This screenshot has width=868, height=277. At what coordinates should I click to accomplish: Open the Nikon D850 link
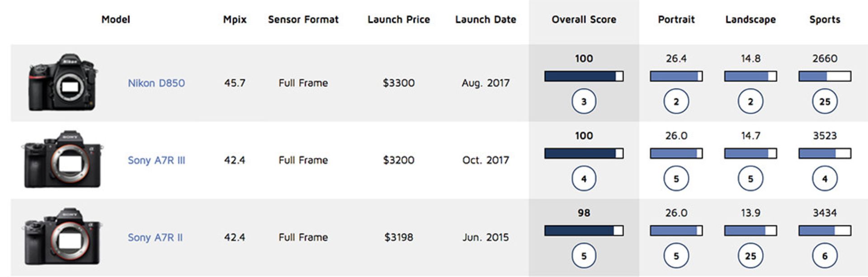pos(156,83)
